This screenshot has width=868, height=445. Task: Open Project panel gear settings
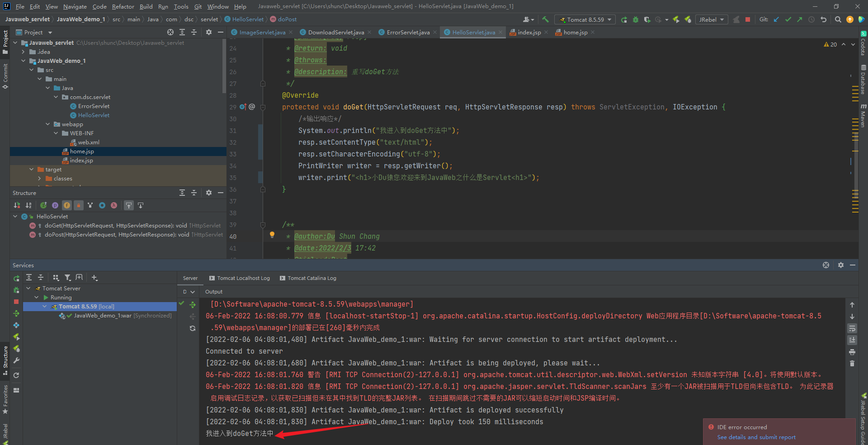208,32
